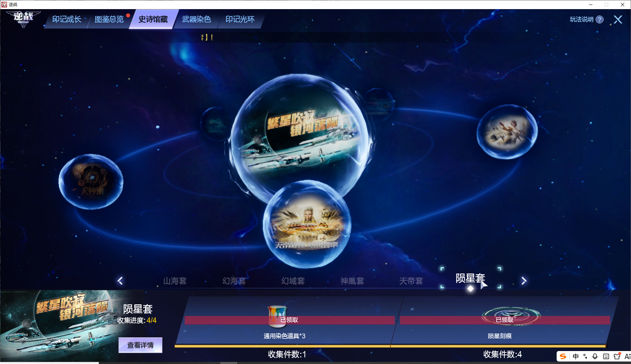Toggle Chinese input mode 中 indicator
Image resolution: width=631 pixels, height=364 pixels.
576,356
